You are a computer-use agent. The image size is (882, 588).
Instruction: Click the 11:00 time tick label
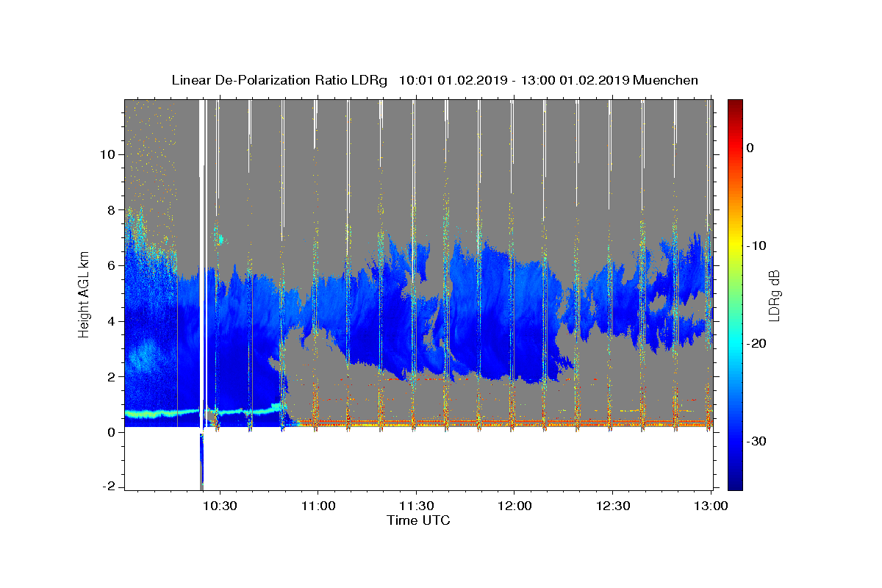click(x=318, y=506)
